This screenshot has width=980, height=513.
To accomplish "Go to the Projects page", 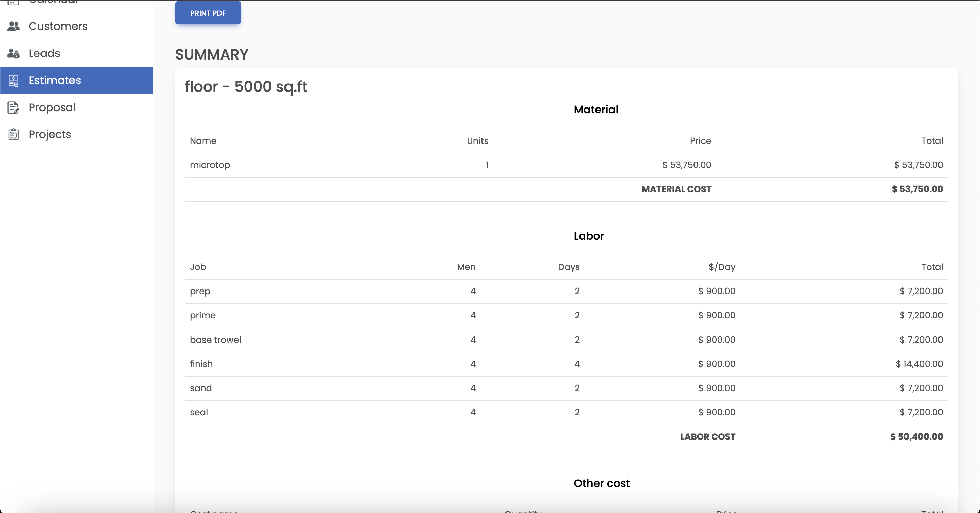I will (x=50, y=134).
